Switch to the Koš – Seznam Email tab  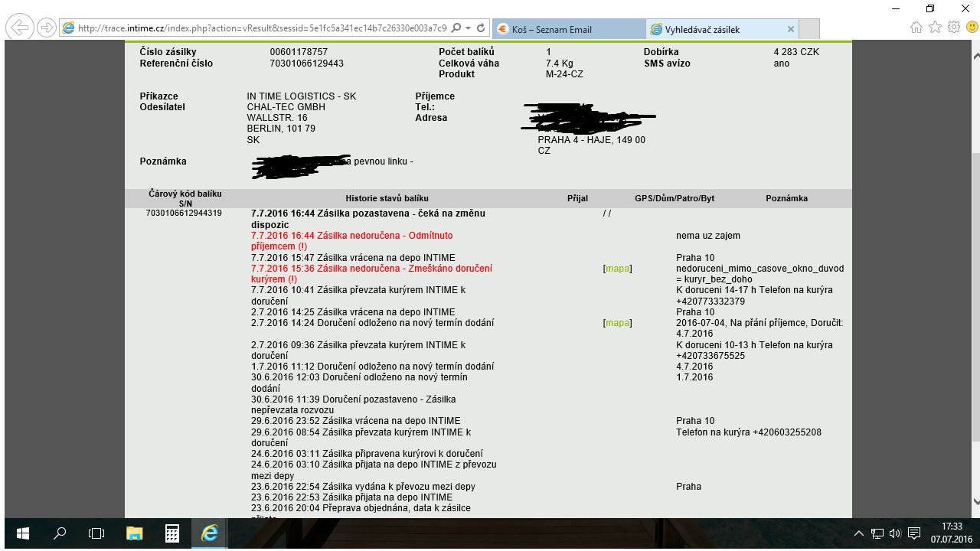click(x=568, y=29)
